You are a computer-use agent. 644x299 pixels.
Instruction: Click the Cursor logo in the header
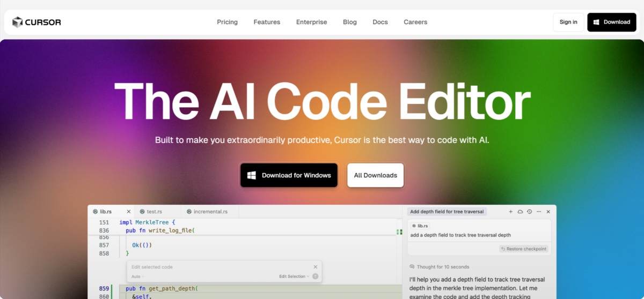[36, 22]
